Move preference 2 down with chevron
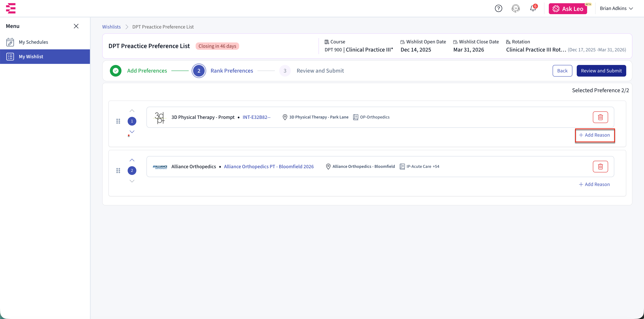Viewport: 644px width, 319px height. pyautogui.click(x=132, y=181)
